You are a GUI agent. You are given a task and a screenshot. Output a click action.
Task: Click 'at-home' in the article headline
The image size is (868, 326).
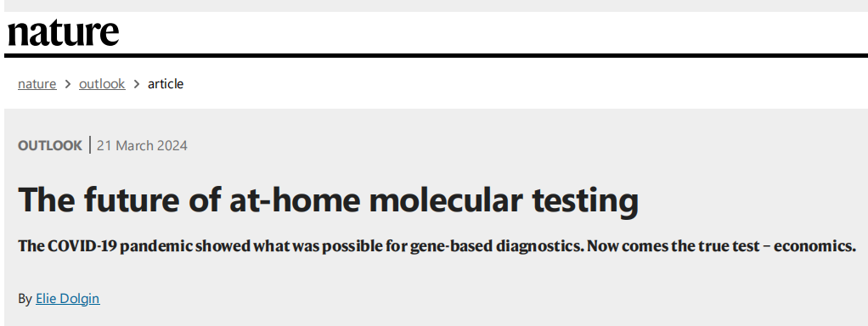[x=295, y=200]
